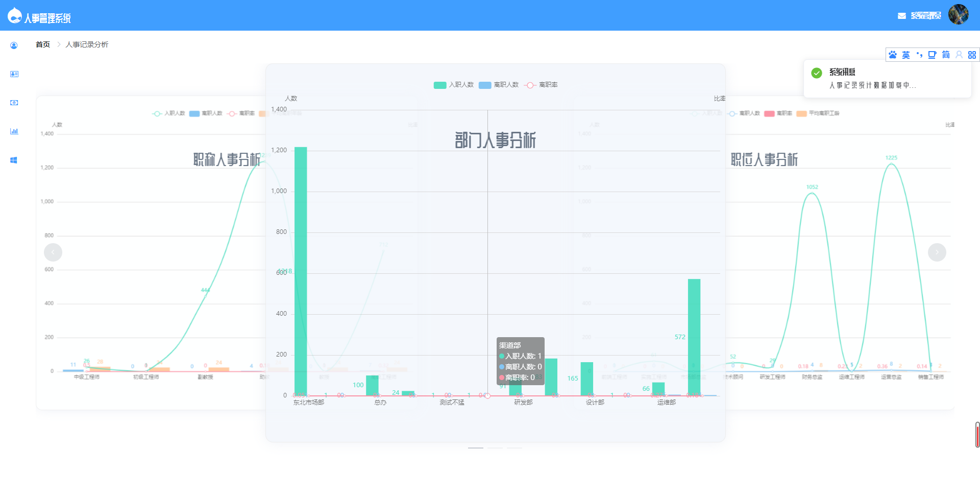Select the employee ID card sidebar icon
The width and height of the screenshot is (980, 495).
[x=14, y=74]
